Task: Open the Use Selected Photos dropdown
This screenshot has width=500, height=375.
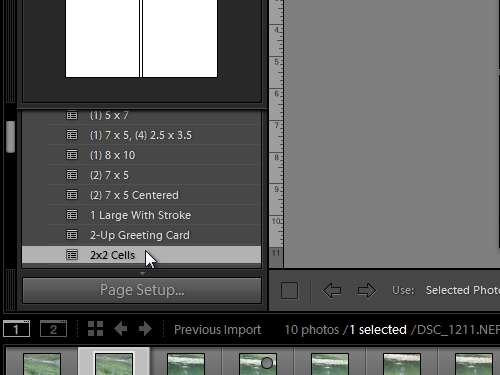Action: pyautogui.click(x=463, y=290)
